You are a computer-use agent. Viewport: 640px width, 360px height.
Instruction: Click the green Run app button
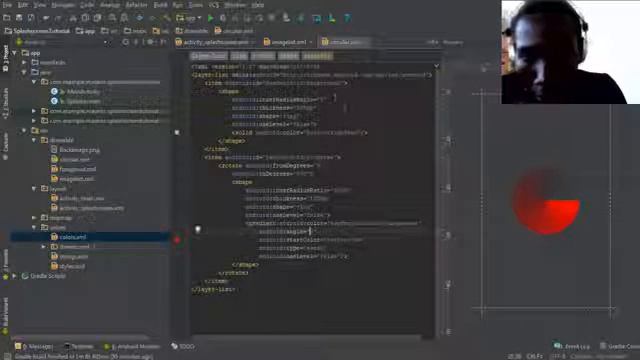(x=211, y=18)
